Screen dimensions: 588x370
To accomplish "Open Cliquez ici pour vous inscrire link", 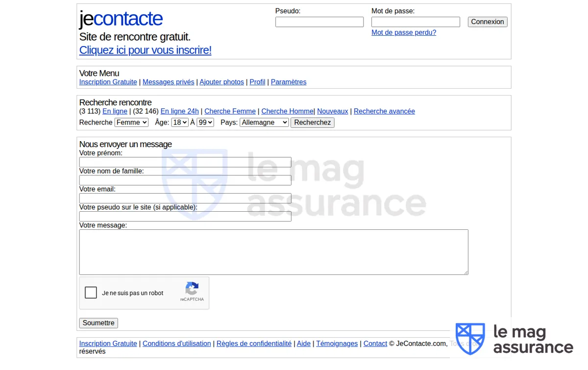I will click(x=146, y=50).
